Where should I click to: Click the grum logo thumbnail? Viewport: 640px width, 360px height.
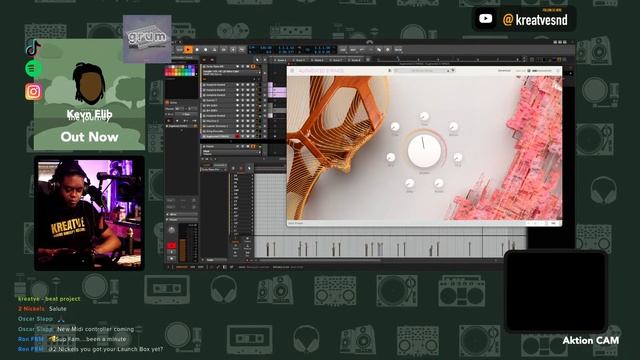click(x=147, y=39)
